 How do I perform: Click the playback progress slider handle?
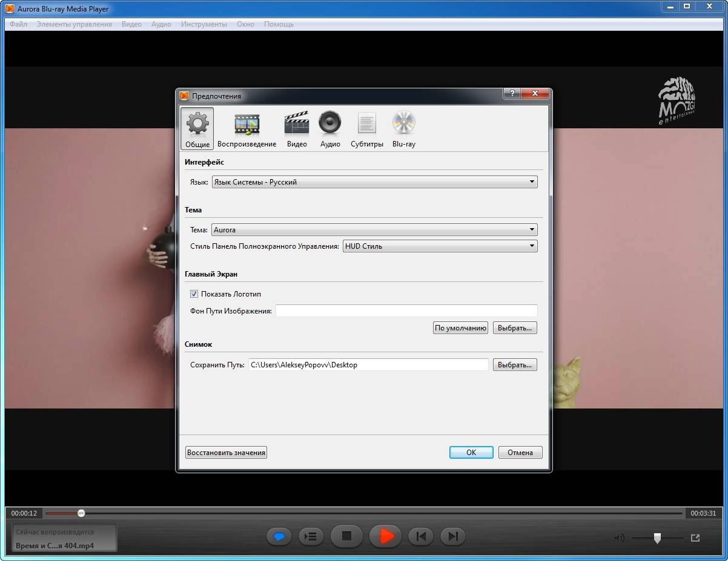(x=81, y=513)
